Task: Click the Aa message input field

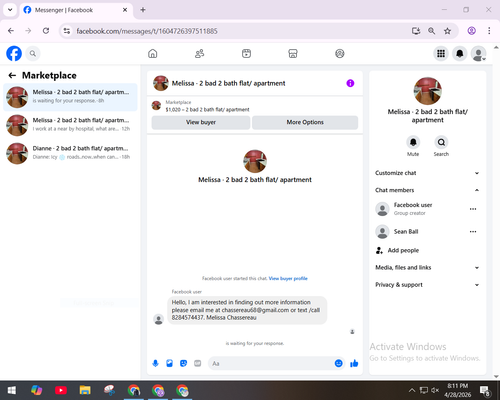Action: pyautogui.click(x=273, y=363)
